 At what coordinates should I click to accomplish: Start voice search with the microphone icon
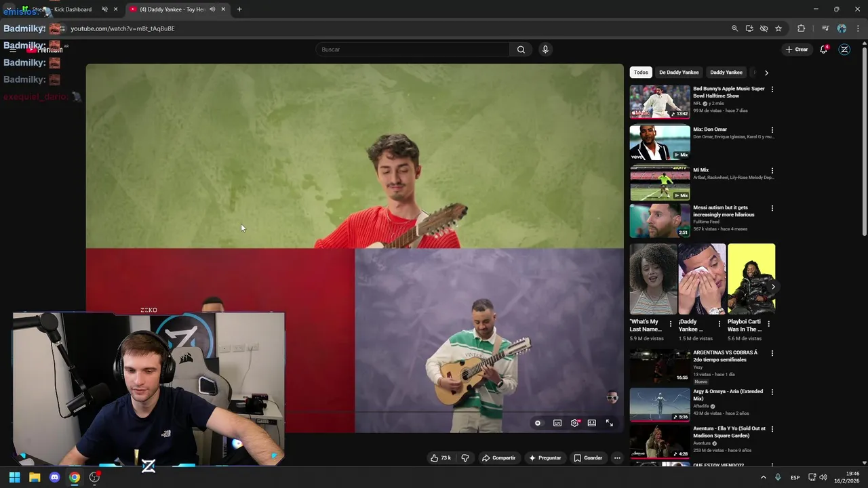pyautogui.click(x=545, y=49)
